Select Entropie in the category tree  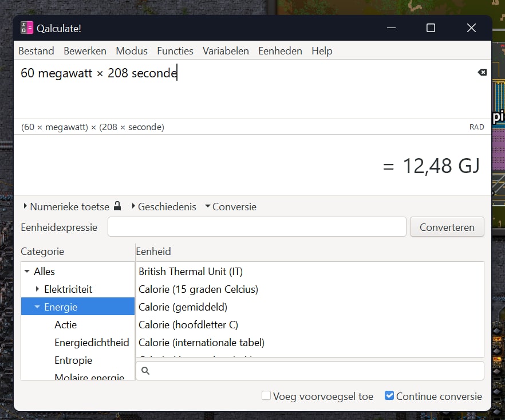pyautogui.click(x=73, y=360)
